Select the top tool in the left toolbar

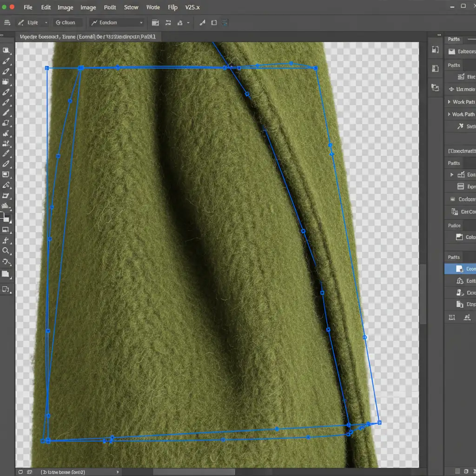click(6, 51)
